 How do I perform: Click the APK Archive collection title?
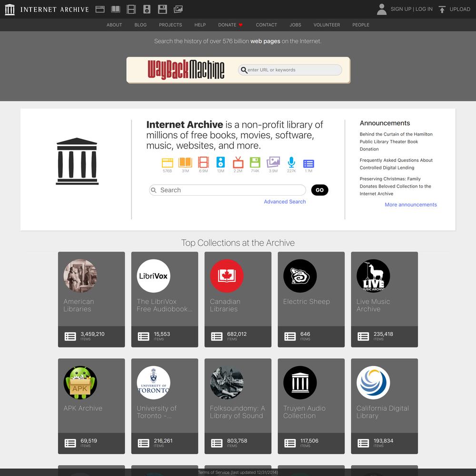pos(83,408)
